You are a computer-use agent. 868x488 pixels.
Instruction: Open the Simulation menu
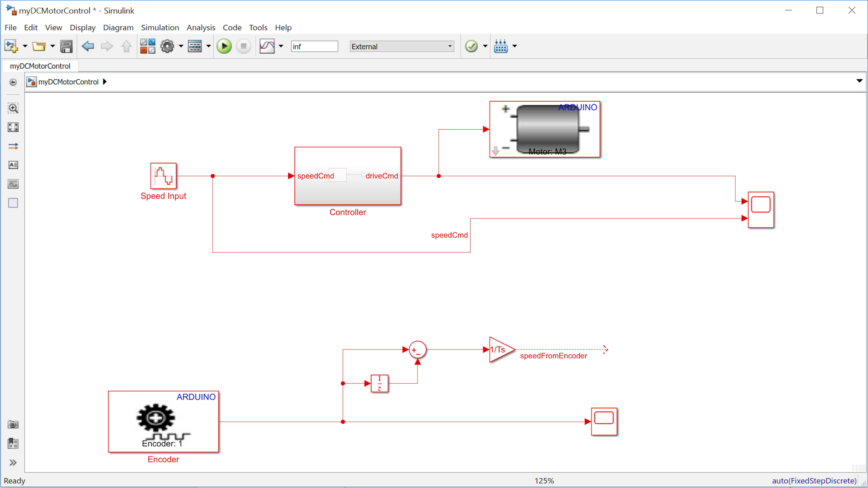click(x=160, y=28)
